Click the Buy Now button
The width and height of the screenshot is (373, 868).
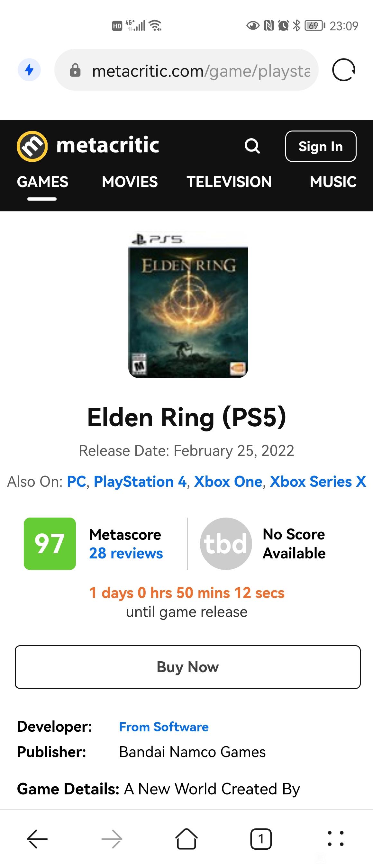pyautogui.click(x=188, y=667)
